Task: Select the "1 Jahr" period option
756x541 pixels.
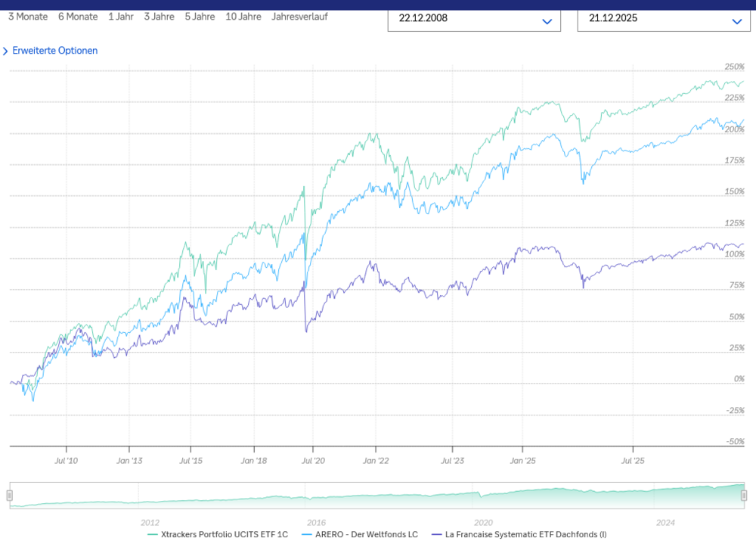Action: click(x=120, y=16)
